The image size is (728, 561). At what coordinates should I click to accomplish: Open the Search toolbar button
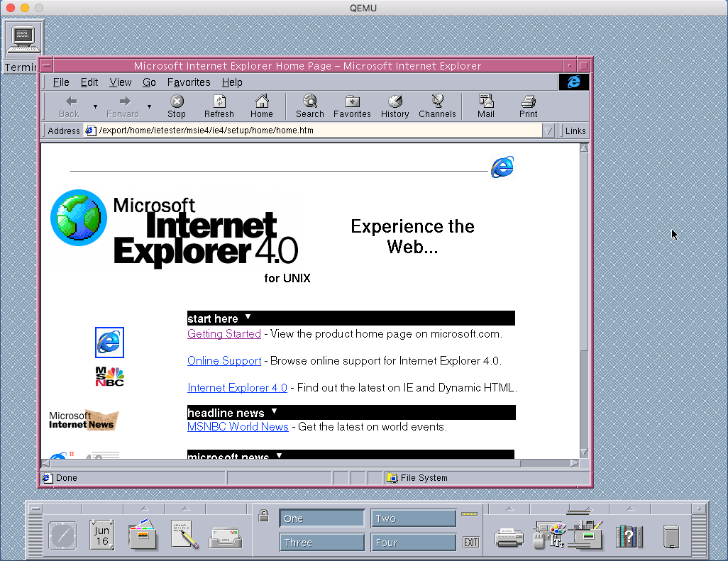coord(309,106)
